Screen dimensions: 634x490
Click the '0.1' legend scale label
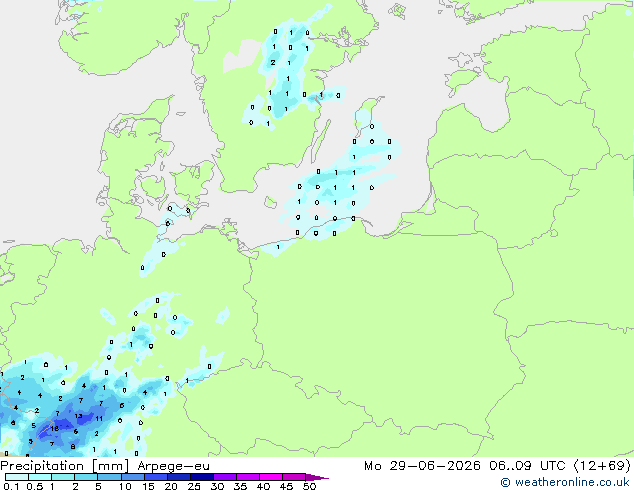pos(11,486)
